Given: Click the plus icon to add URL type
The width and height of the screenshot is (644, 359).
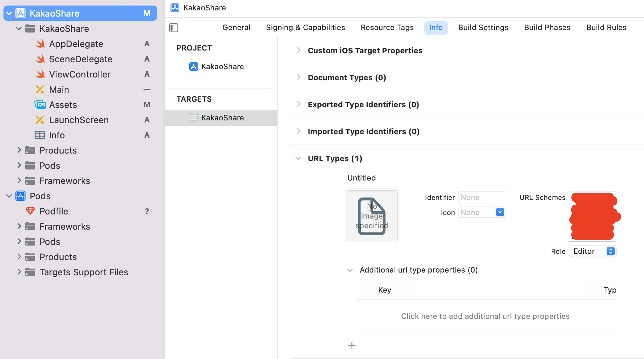Looking at the screenshot, I should (x=352, y=345).
